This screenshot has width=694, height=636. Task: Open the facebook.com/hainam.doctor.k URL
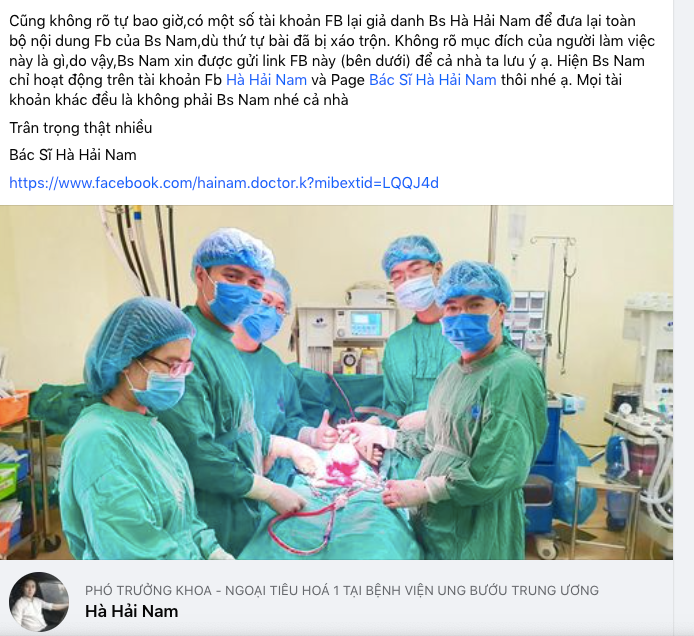point(224,183)
